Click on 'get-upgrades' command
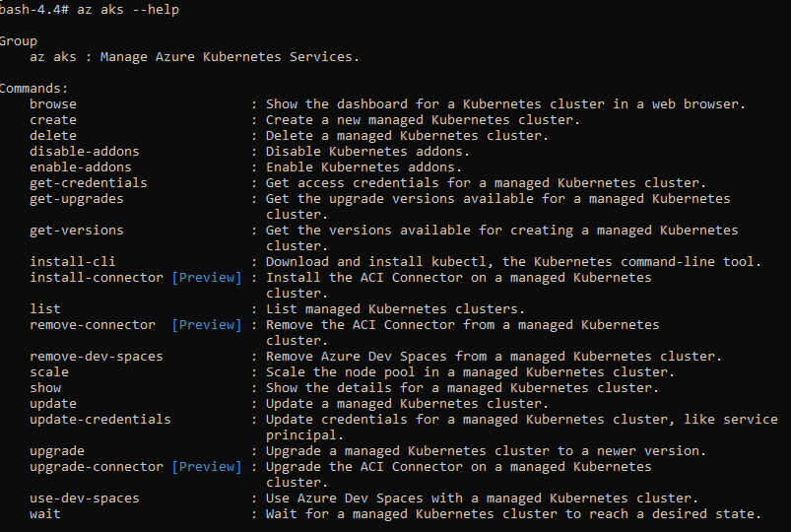This screenshot has width=791, height=532. (x=77, y=198)
